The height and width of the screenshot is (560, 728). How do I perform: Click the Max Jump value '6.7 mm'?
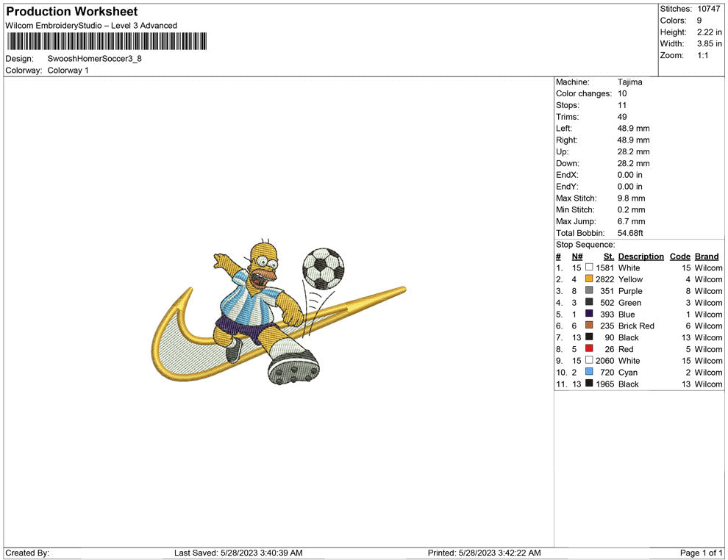point(632,221)
